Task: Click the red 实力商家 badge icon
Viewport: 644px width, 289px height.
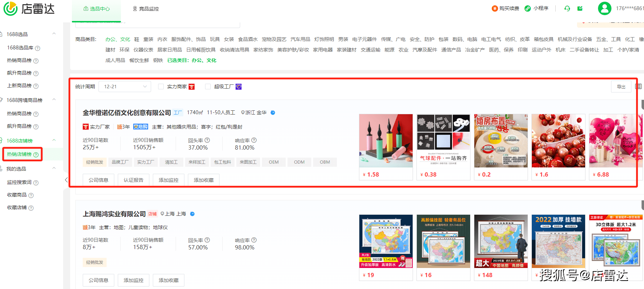Action: pos(191,87)
